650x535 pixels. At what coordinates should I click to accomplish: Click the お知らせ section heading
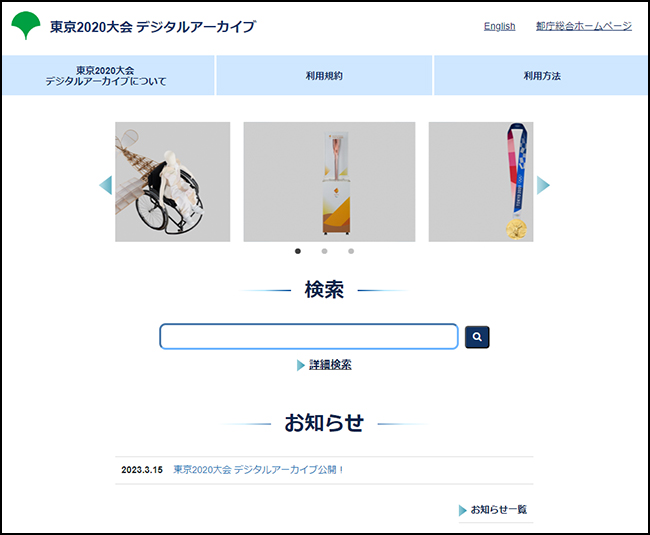324,423
